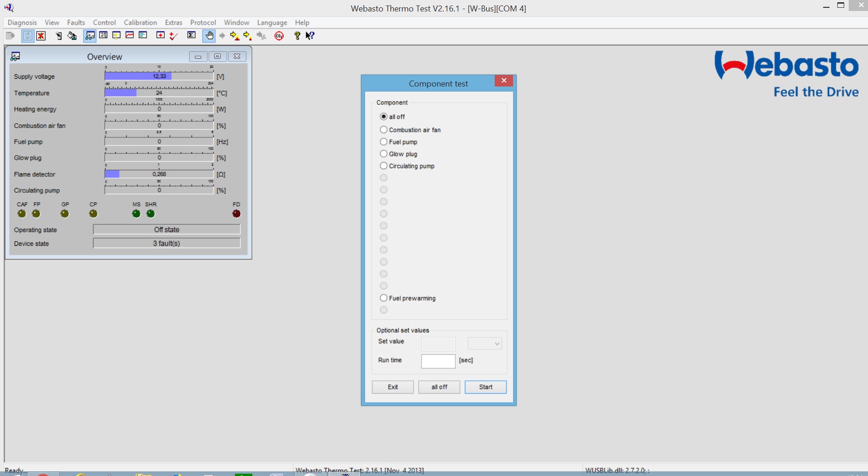
Task: Click the paint bucket toolbar icon
Action: pyautogui.click(x=72, y=36)
